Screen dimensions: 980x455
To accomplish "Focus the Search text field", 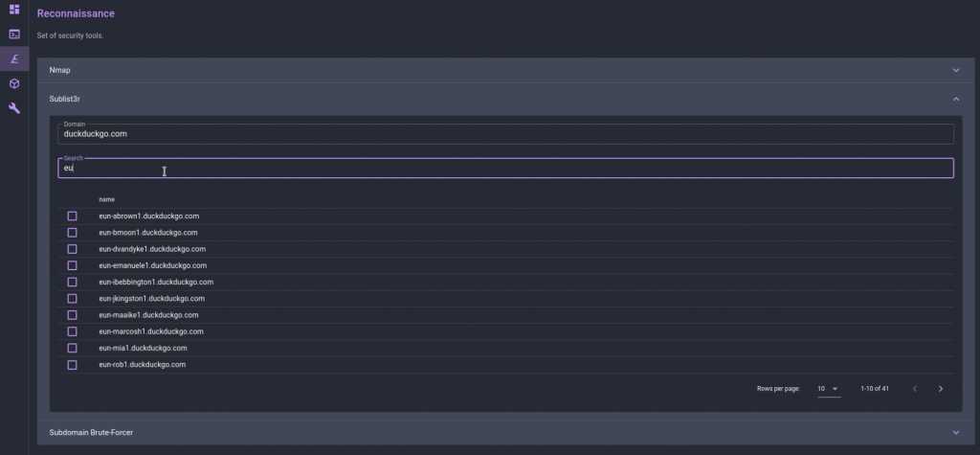I will pos(505,169).
